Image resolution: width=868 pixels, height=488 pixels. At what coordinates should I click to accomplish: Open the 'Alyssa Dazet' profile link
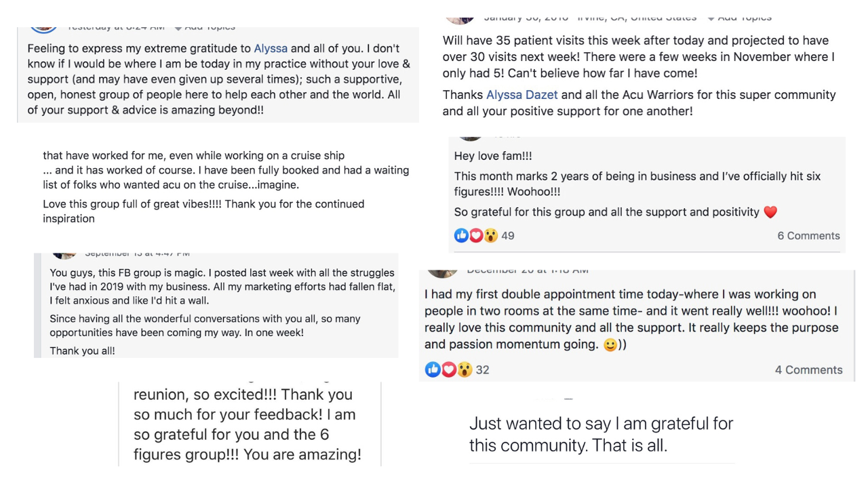point(522,95)
